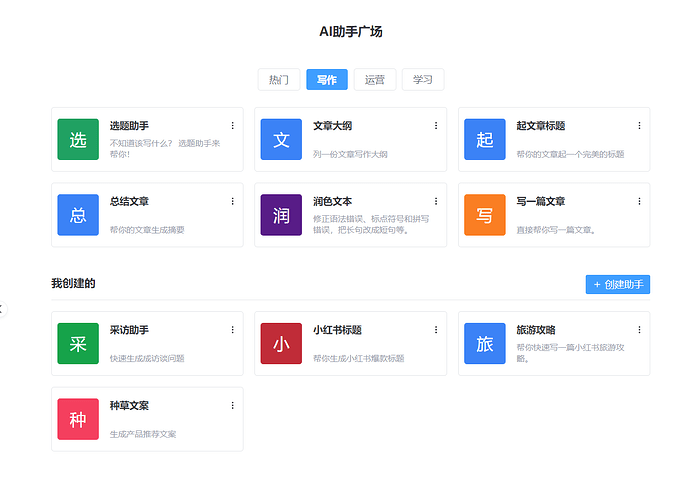Click the green 采 icon for 采访助手

pyautogui.click(x=78, y=344)
